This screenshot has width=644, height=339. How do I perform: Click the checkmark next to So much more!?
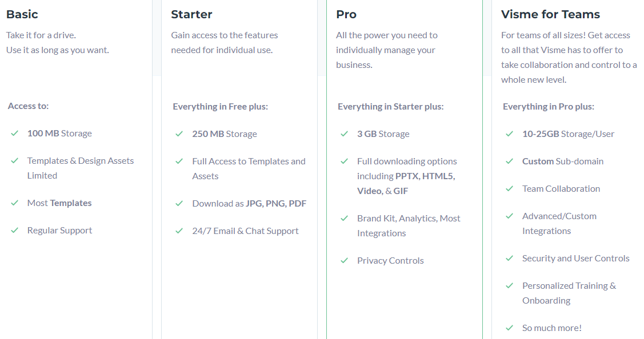[x=509, y=328]
